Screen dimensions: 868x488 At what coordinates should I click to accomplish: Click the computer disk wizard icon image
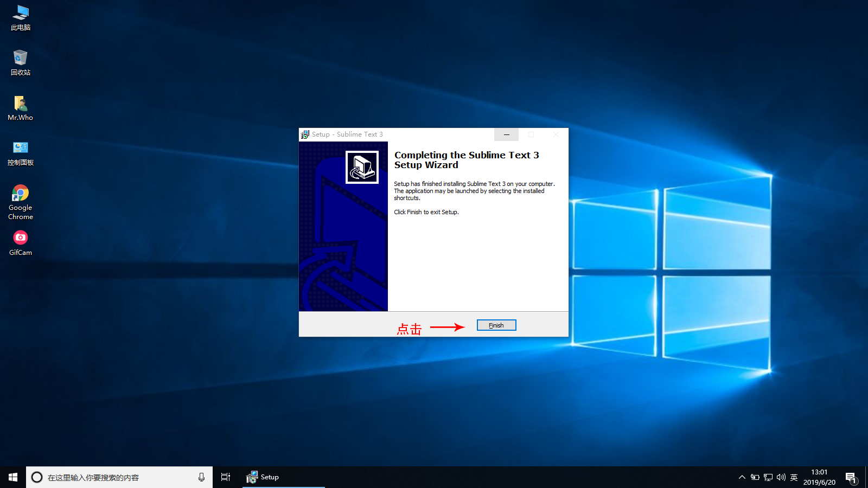(362, 167)
